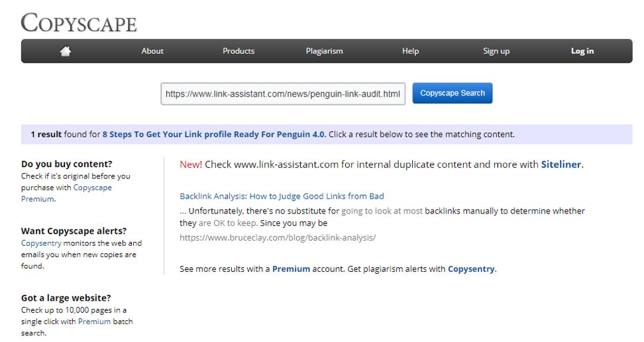Click the URL search input field

283,93
